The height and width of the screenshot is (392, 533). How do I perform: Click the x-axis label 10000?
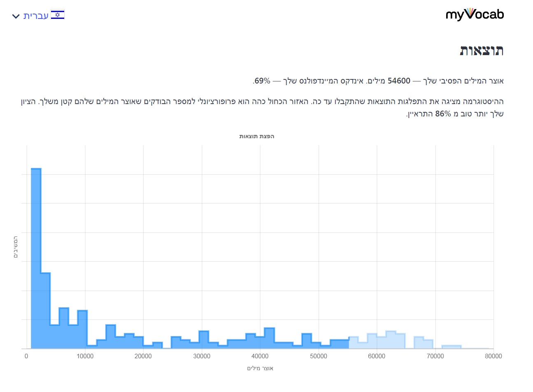click(85, 356)
